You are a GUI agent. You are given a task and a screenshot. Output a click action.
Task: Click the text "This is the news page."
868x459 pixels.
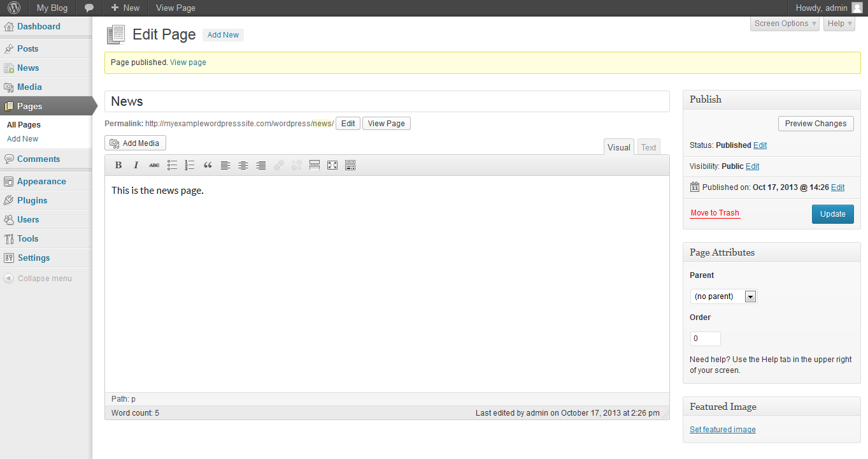[157, 190]
